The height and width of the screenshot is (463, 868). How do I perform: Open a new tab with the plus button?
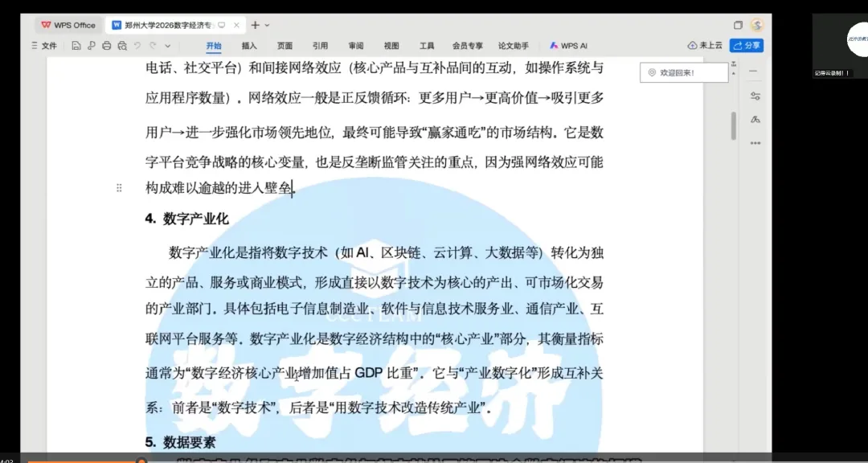pyautogui.click(x=255, y=25)
